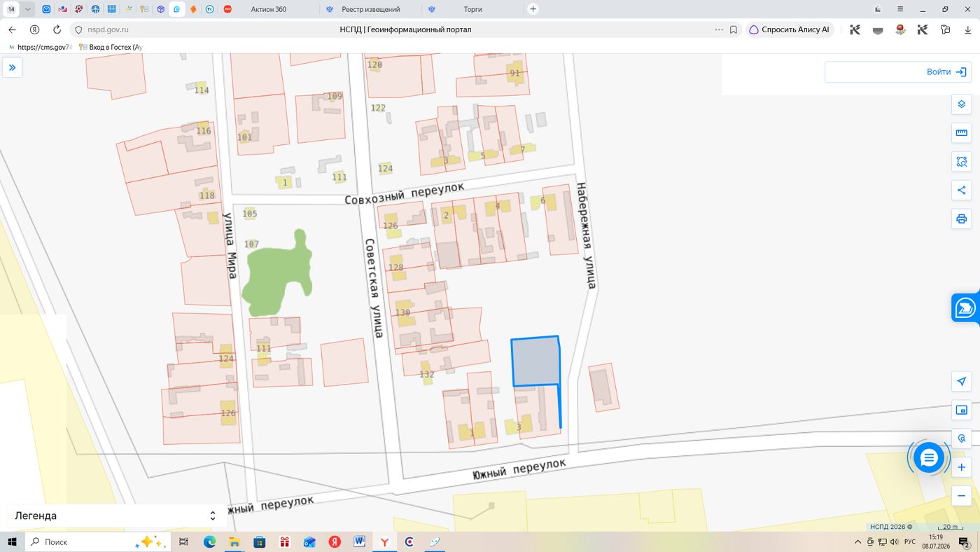This screenshot has width=980, height=552.
Task: Open the tab list dropdown arrow
Action: 27,9
